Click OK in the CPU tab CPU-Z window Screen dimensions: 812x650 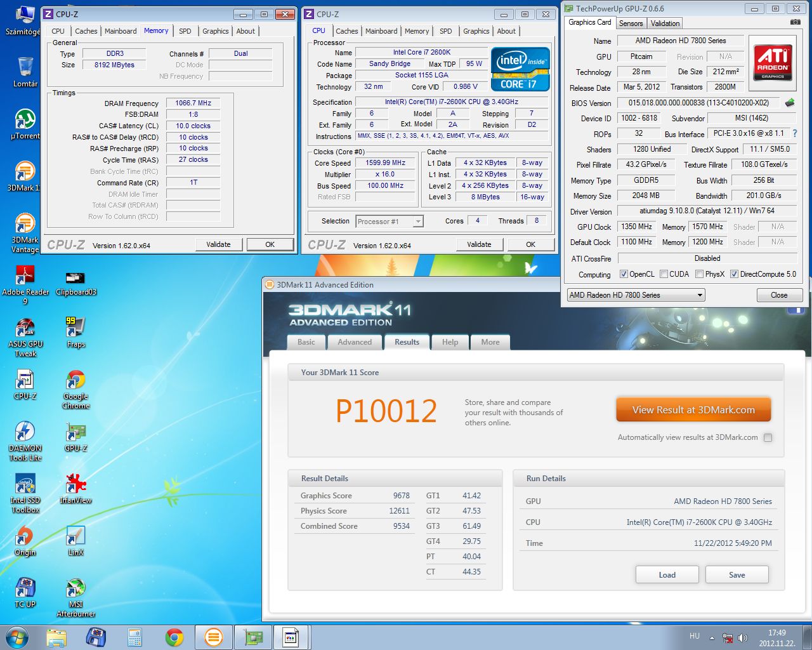[x=530, y=244]
